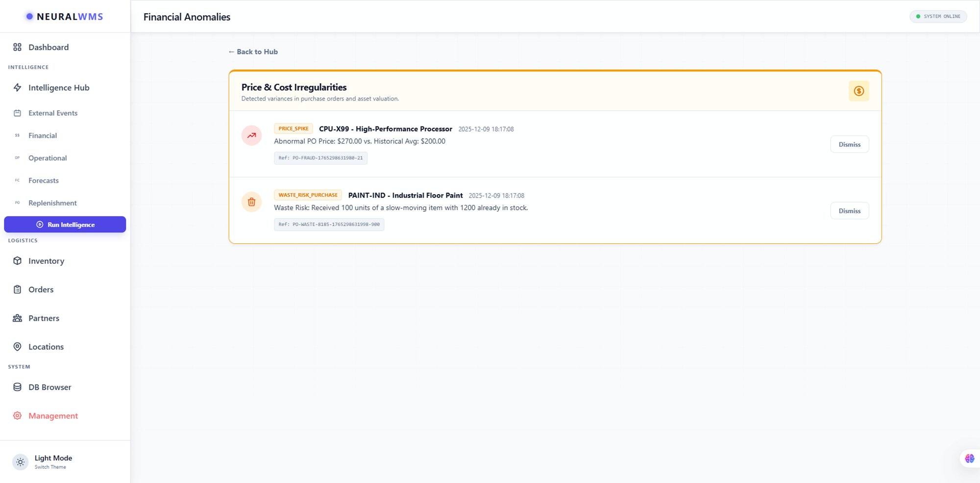Click the Partners people icon
This screenshot has width=980, height=483.
pyautogui.click(x=17, y=318)
